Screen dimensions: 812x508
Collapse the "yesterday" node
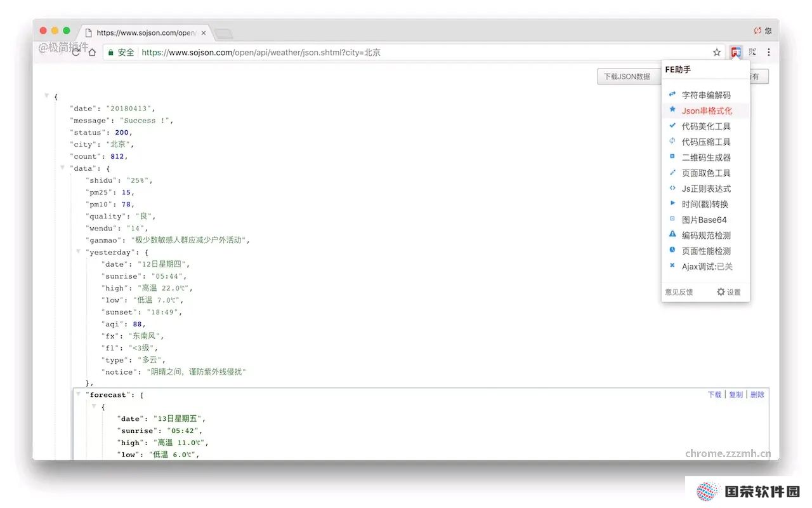79,251
